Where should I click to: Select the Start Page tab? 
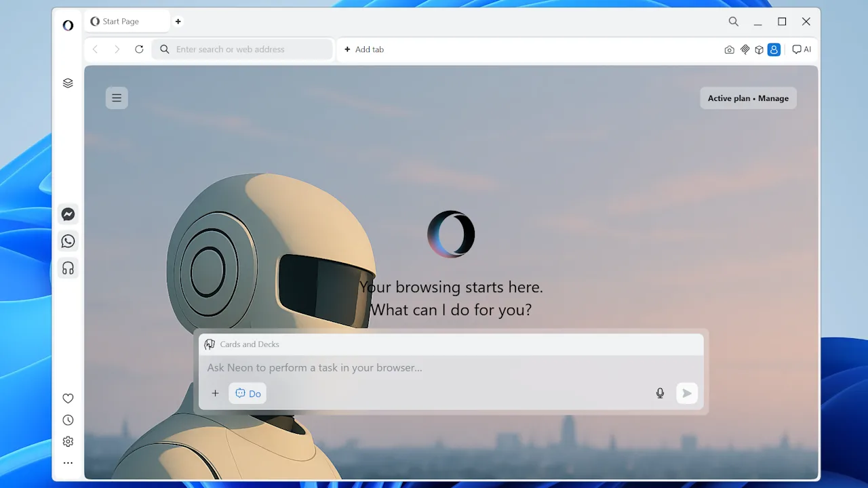coord(127,22)
